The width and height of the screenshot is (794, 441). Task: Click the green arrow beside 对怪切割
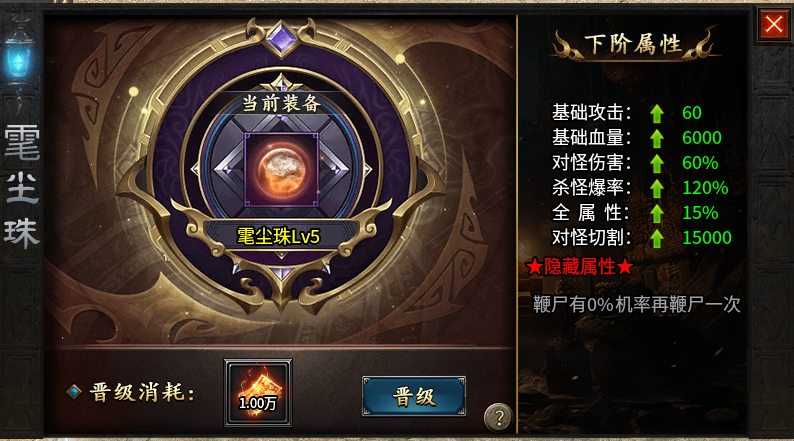point(657,238)
